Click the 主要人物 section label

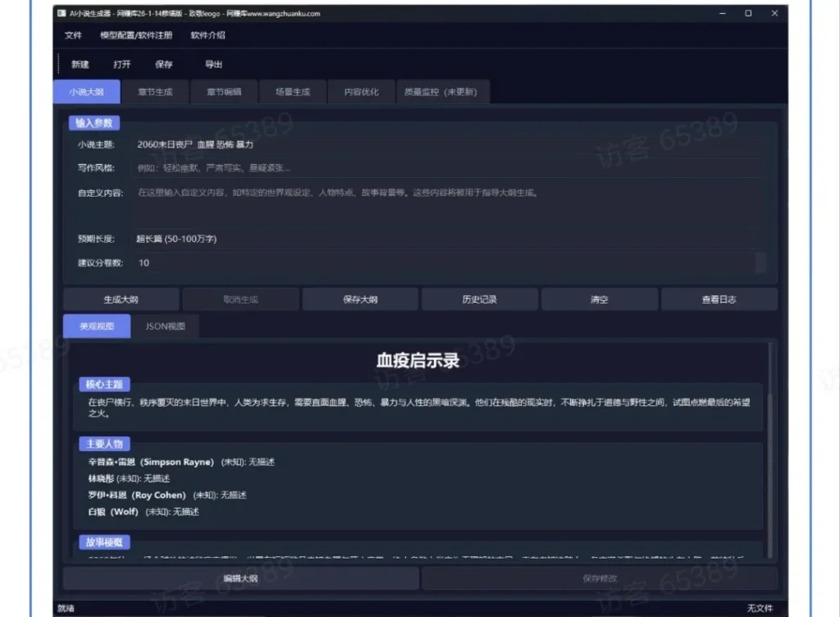(x=104, y=444)
